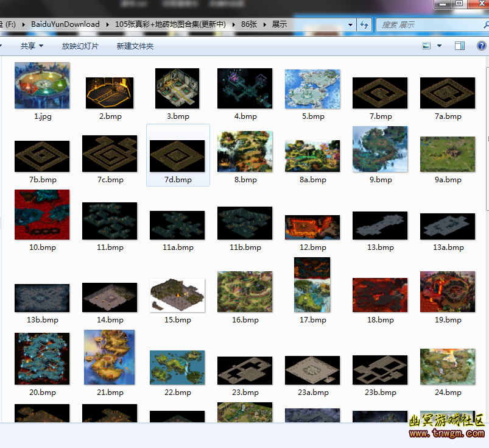Select the 16.bmp thumbnail
The height and width of the screenshot is (448, 489).
pos(245,291)
